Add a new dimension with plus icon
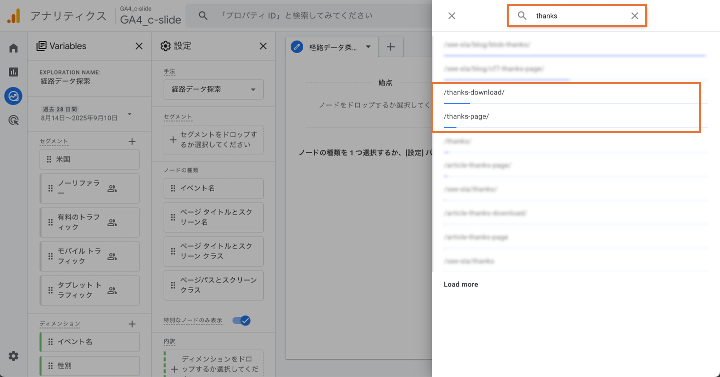 click(132, 324)
